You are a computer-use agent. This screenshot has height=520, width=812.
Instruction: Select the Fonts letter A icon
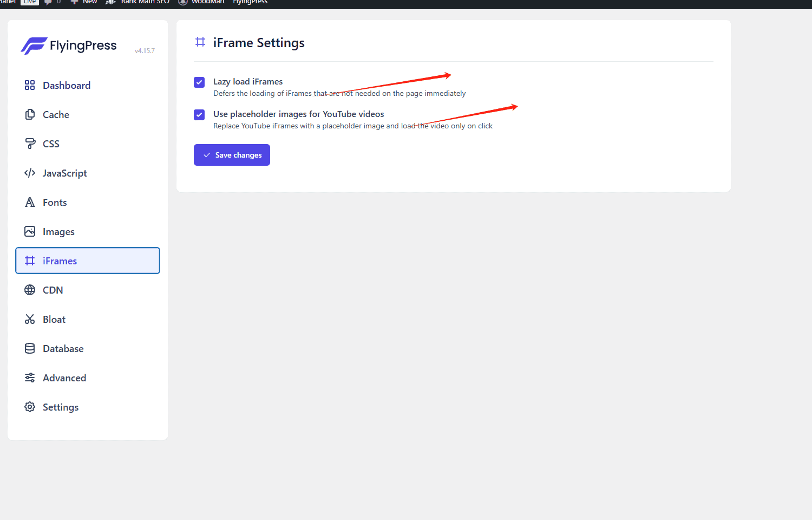(30, 202)
